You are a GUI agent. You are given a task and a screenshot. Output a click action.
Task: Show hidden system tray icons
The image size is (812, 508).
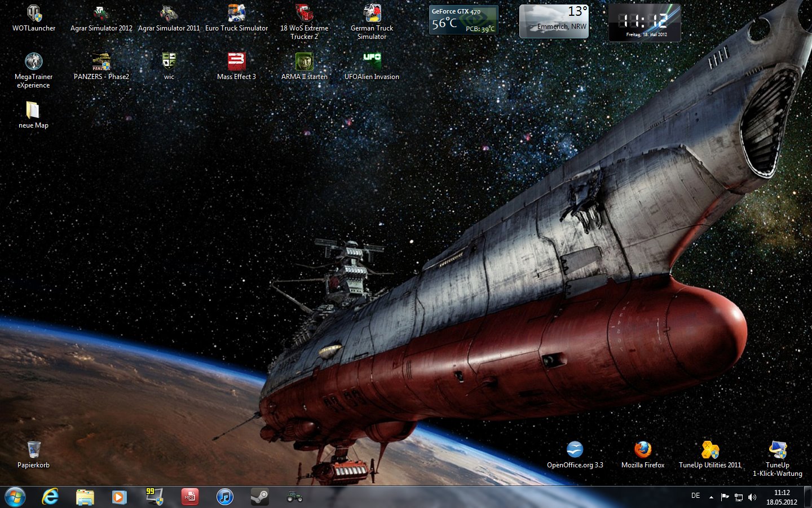pyautogui.click(x=711, y=497)
